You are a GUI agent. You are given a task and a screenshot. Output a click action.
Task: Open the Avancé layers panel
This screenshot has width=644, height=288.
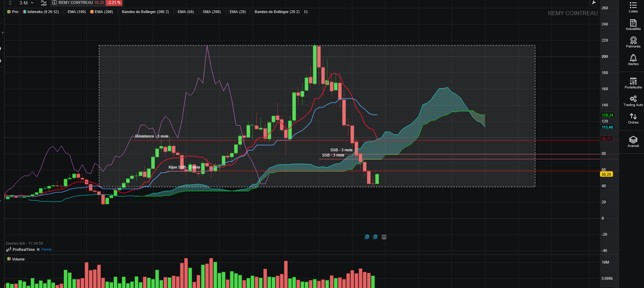click(633, 141)
